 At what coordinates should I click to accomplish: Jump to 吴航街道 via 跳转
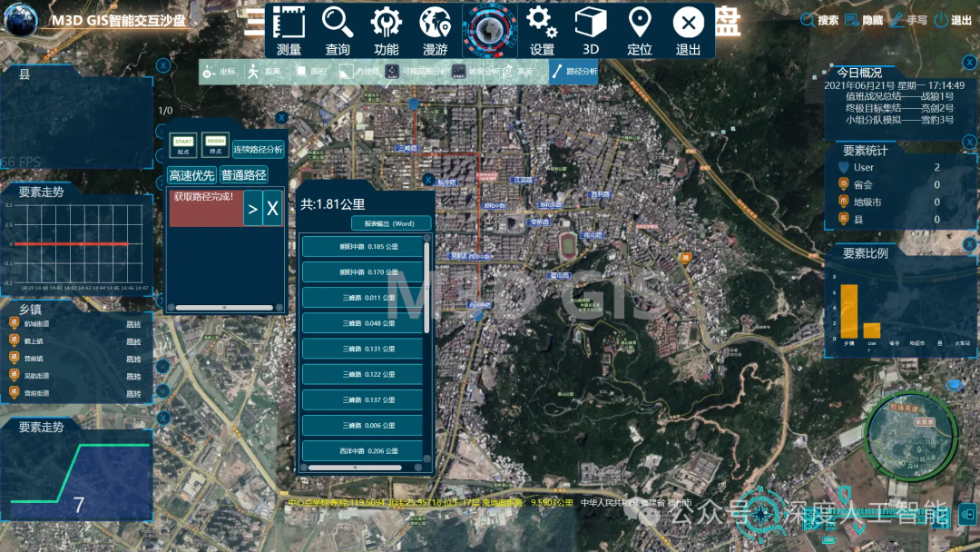133,377
